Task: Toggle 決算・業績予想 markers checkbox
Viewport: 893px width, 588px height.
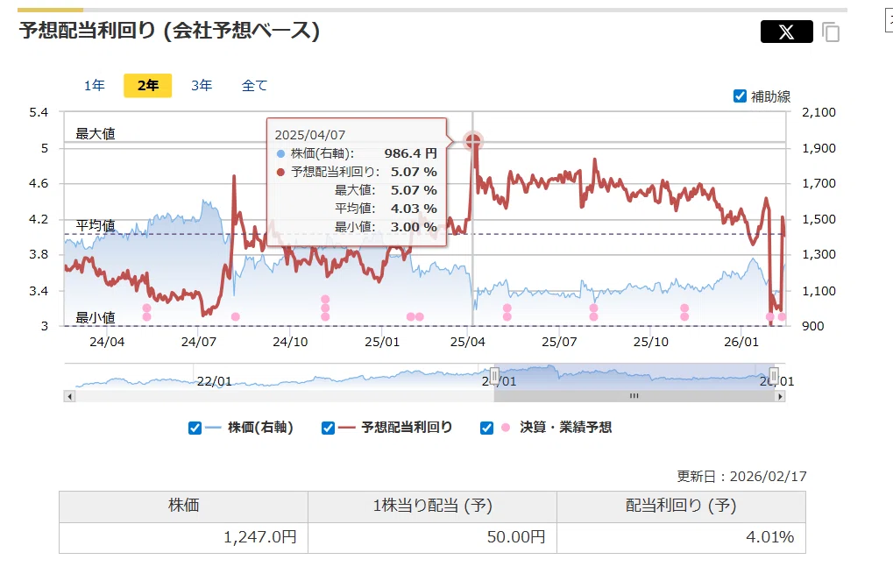Action: 487,428
